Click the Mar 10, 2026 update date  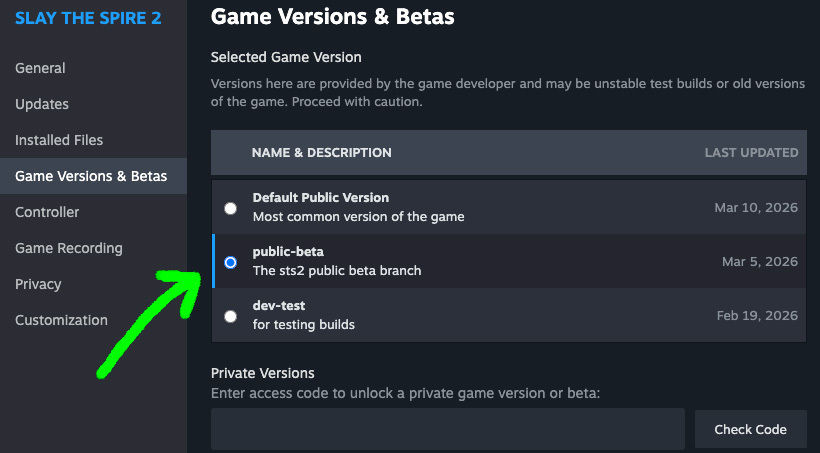[756, 208]
